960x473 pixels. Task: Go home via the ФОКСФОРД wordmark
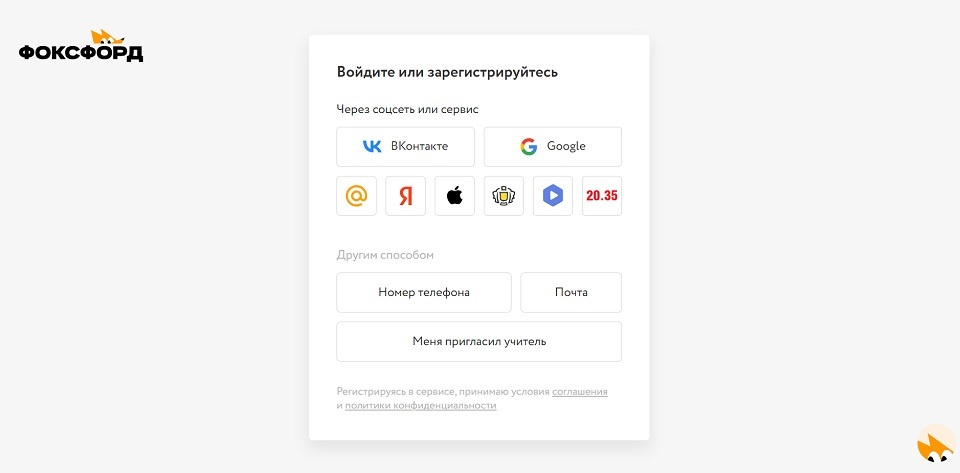click(81, 53)
